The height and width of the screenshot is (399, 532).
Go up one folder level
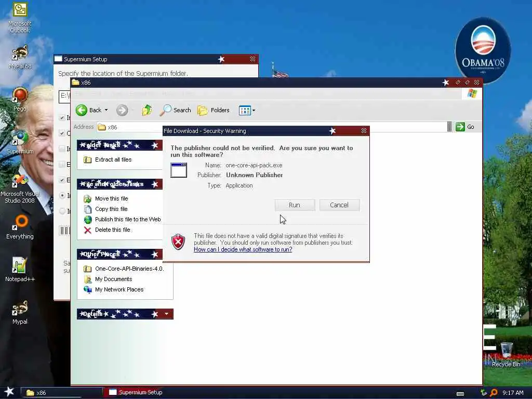click(x=147, y=110)
